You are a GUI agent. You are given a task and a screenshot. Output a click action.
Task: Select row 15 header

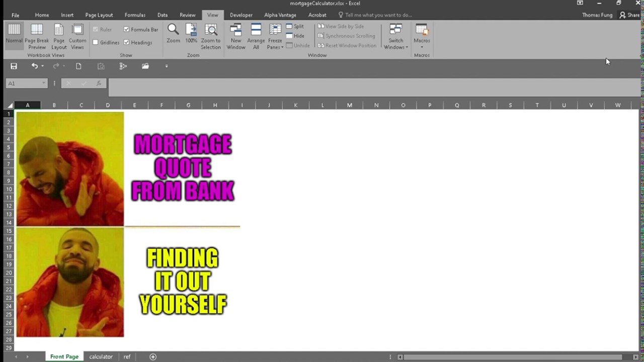point(9,231)
